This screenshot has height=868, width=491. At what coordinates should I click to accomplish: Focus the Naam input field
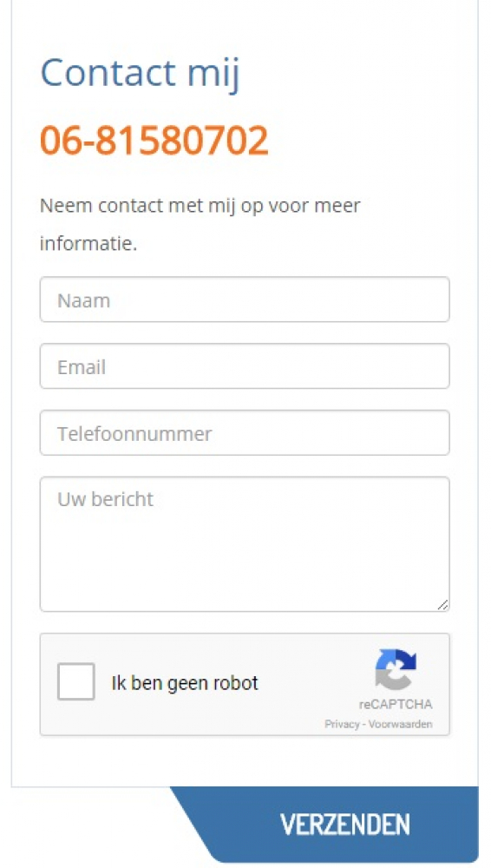(245, 299)
